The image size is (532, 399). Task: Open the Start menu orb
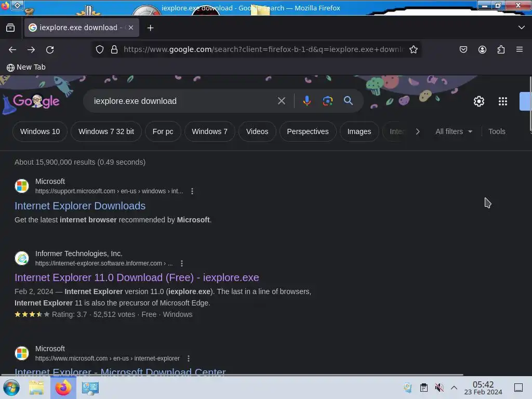11,388
